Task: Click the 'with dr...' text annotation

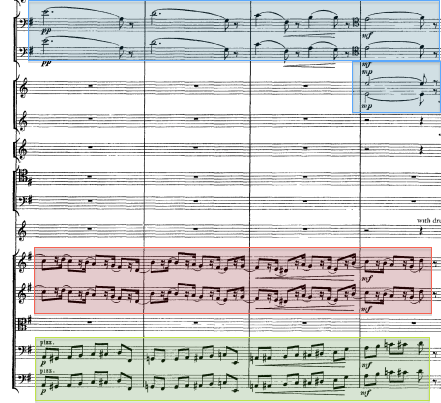Action: (x=429, y=221)
